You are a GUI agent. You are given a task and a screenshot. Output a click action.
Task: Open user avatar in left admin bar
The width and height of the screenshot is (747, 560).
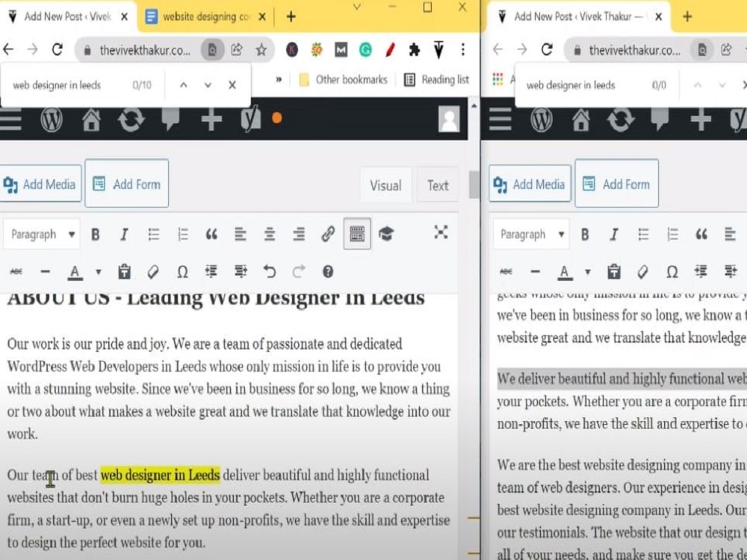tap(449, 119)
